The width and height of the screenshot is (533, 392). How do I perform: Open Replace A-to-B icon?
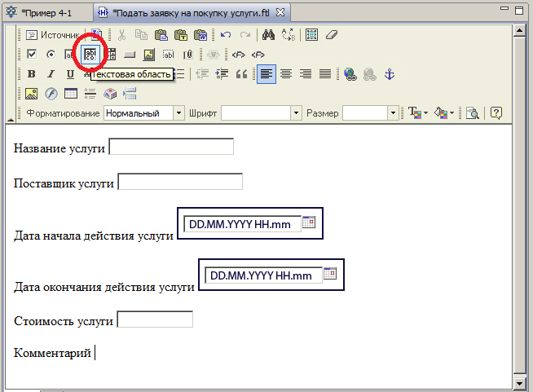click(289, 35)
